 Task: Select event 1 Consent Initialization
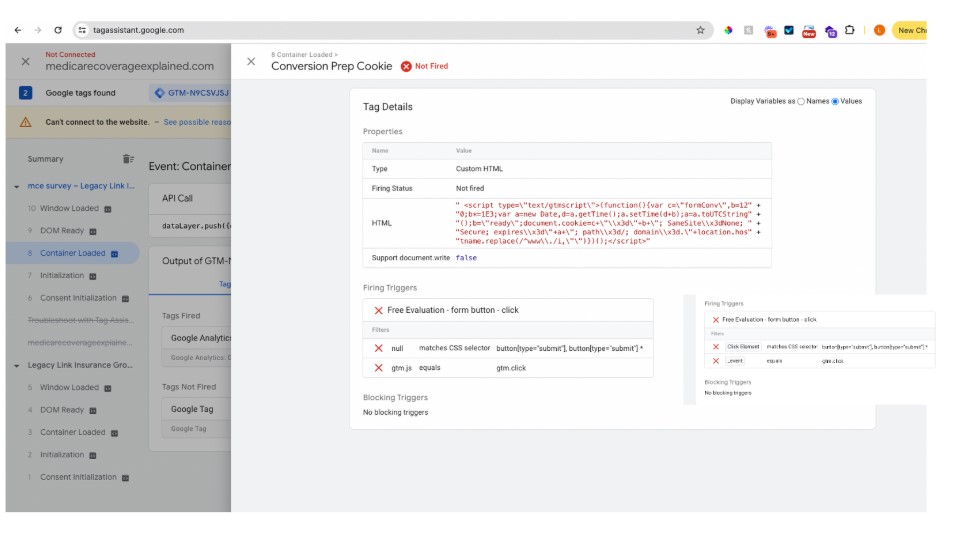[x=78, y=477]
